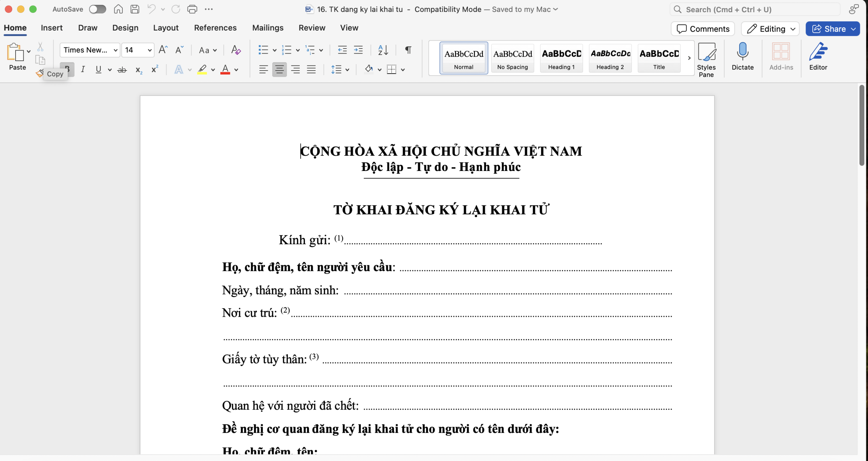868x461 pixels.
Task: Open the Review tab
Action: 312,28
